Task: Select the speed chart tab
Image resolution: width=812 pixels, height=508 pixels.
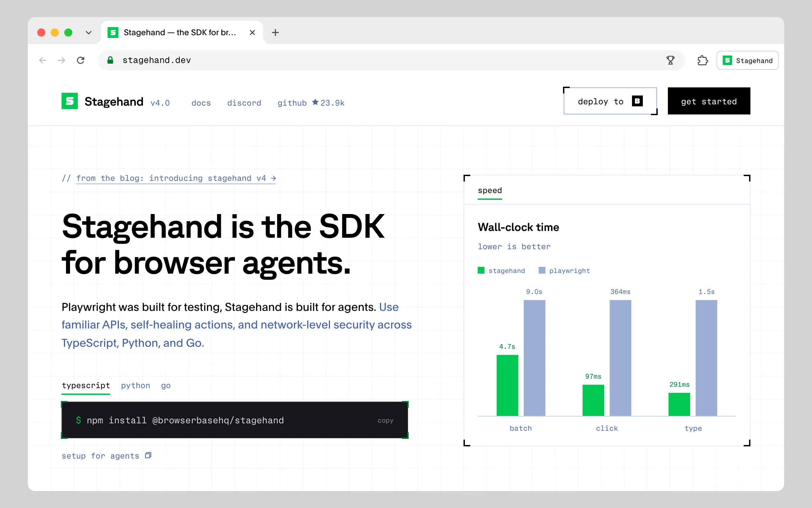Action: tap(490, 191)
